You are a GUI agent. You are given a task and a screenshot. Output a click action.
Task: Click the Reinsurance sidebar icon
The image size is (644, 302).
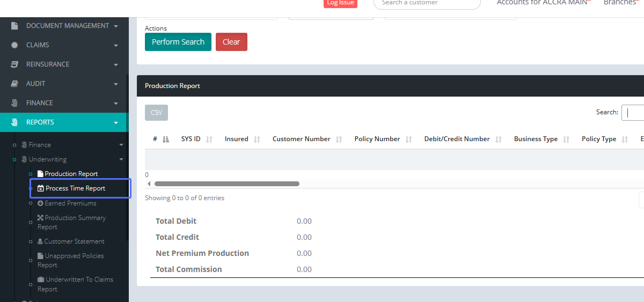(x=14, y=64)
